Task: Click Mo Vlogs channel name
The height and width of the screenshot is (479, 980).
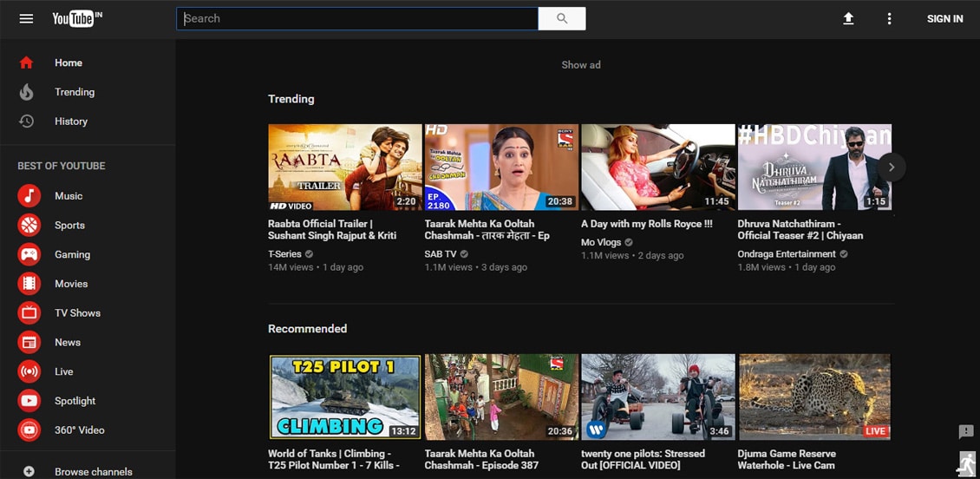Action: (601, 242)
